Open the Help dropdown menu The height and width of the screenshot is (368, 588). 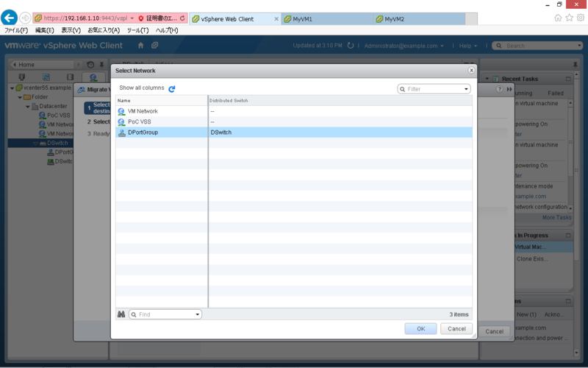[468, 46]
